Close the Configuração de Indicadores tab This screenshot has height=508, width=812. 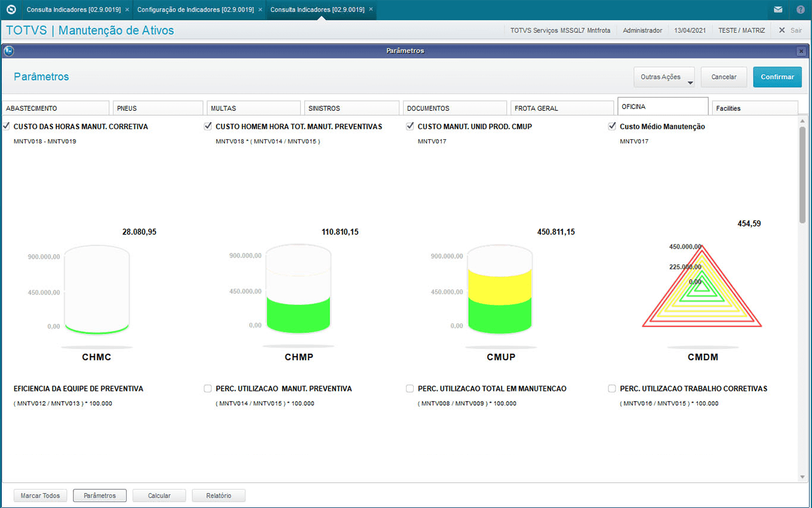(x=260, y=10)
